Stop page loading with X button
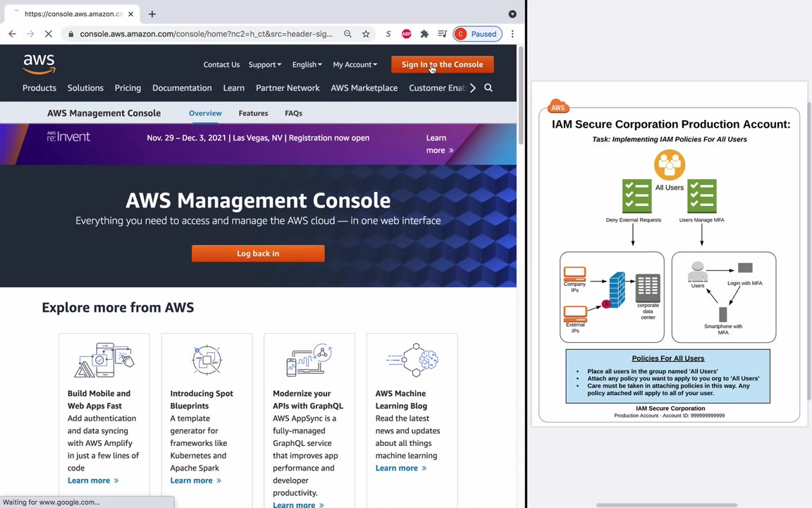Image resolution: width=812 pixels, height=508 pixels. click(48, 34)
